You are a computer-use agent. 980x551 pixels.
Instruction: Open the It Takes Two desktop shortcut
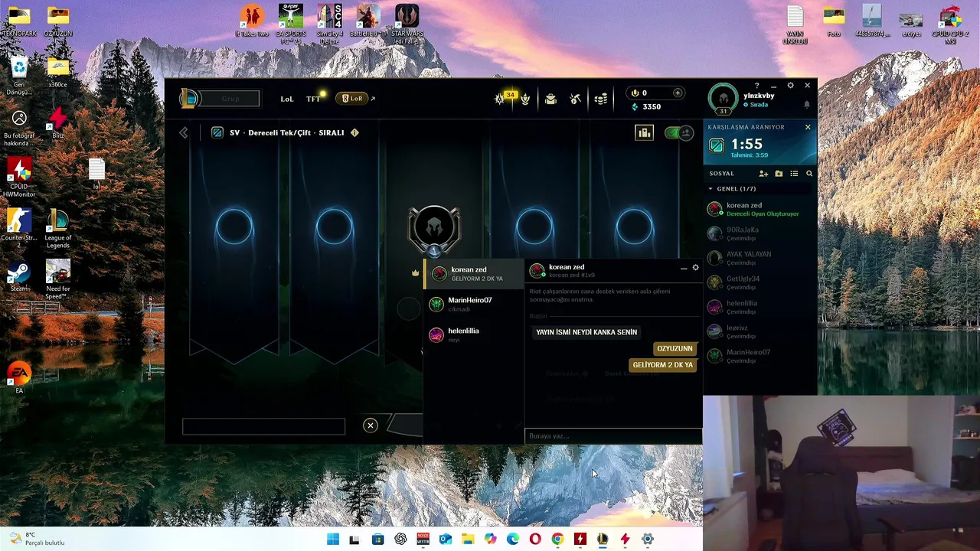[x=252, y=21]
